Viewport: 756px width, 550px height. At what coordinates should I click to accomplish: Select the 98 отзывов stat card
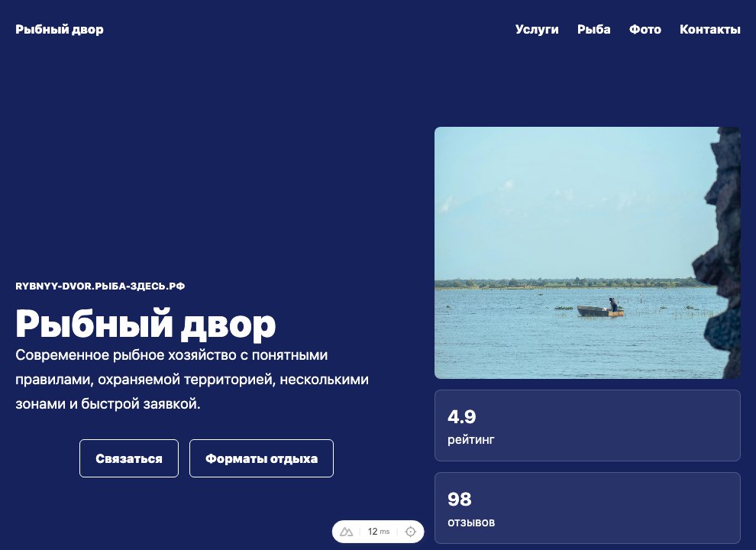(587, 508)
